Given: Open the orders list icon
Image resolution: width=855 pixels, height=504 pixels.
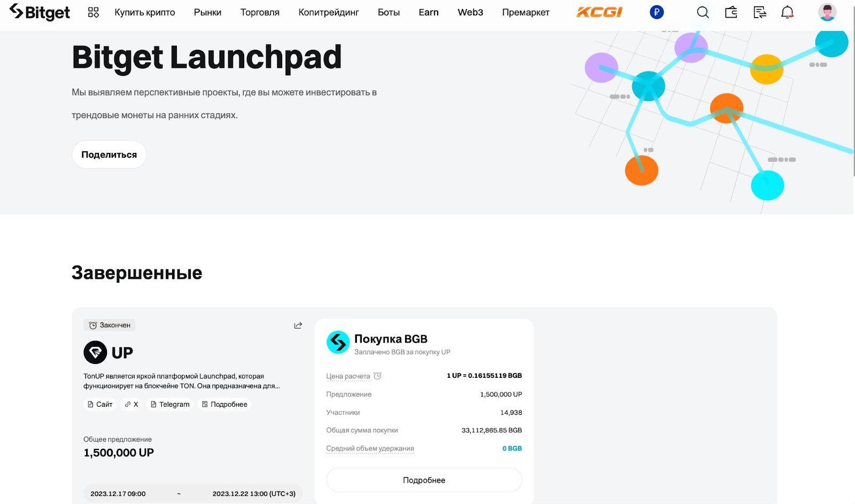Looking at the screenshot, I should [759, 12].
